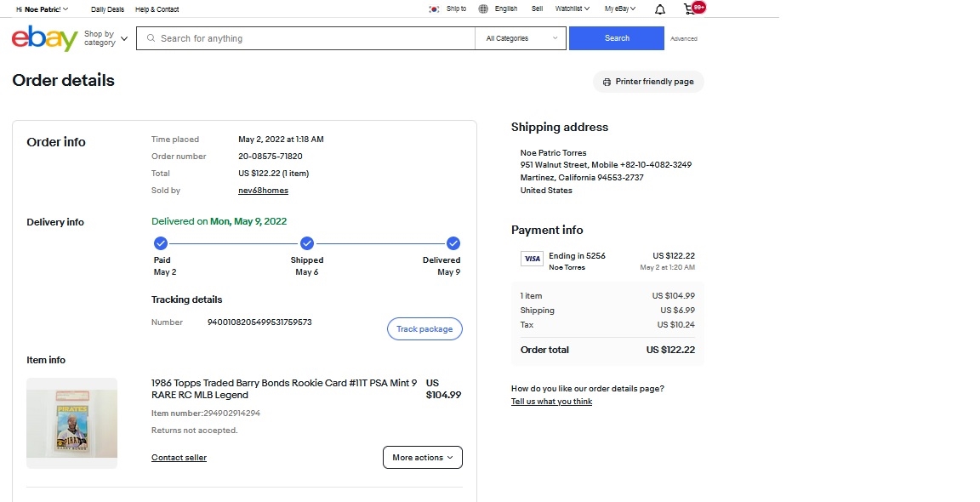Click the Tax amount US $10.24
Image resolution: width=980 pixels, height=502 pixels.
pos(675,325)
